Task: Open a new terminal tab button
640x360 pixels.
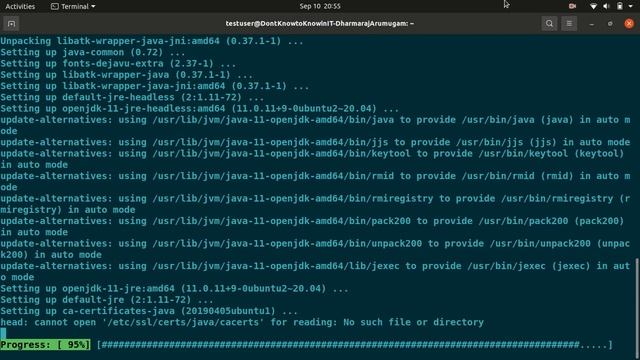Action: coord(11,24)
